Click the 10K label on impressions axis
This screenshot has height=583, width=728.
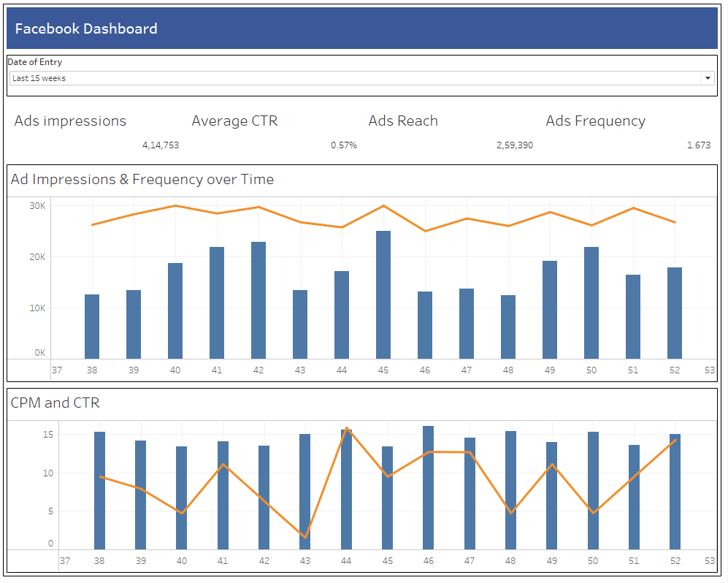pyautogui.click(x=38, y=308)
